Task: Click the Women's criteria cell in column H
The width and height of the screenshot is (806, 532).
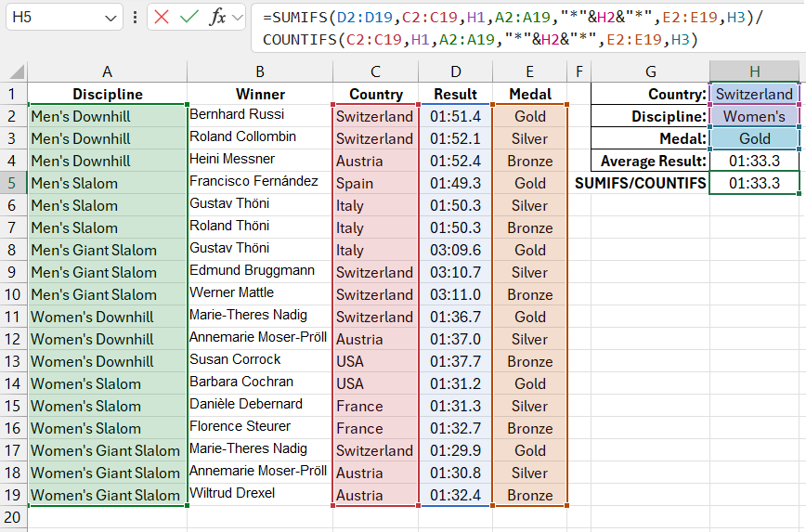Action: click(755, 116)
